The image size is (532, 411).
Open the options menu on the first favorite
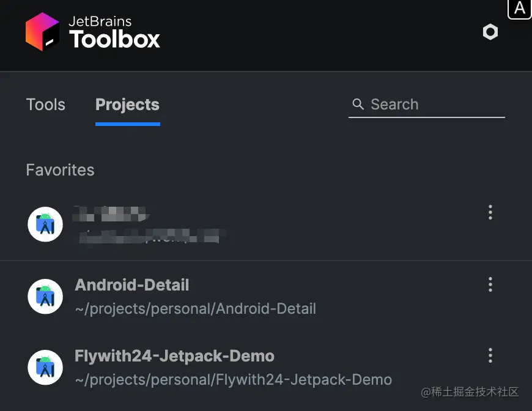pos(490,212)
